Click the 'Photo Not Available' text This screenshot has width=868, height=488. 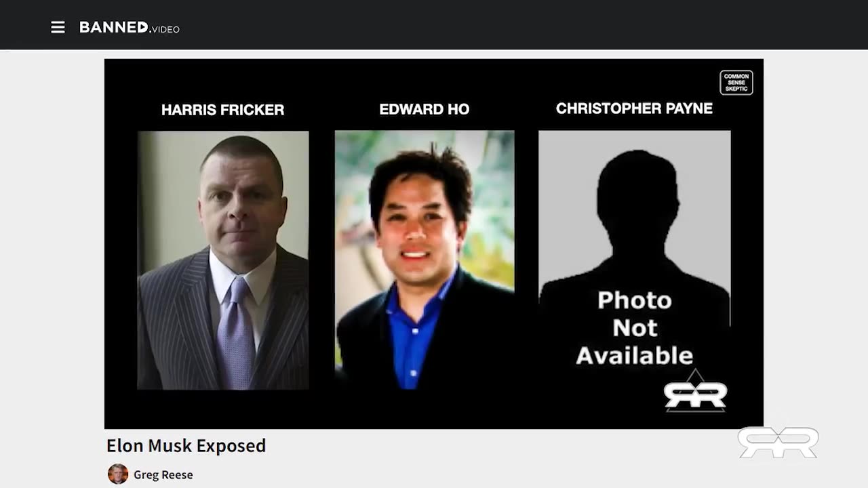pos(635,328)
